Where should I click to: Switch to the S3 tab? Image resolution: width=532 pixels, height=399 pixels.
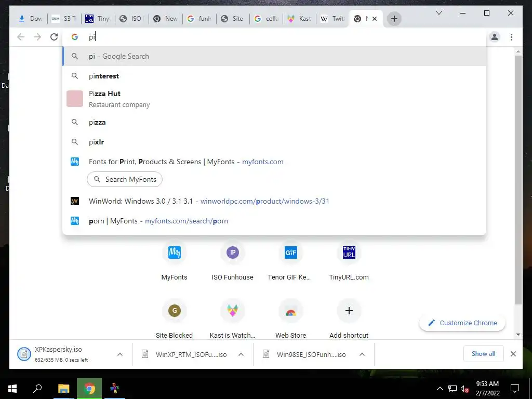pyautogui.click(x=64, y=19)
